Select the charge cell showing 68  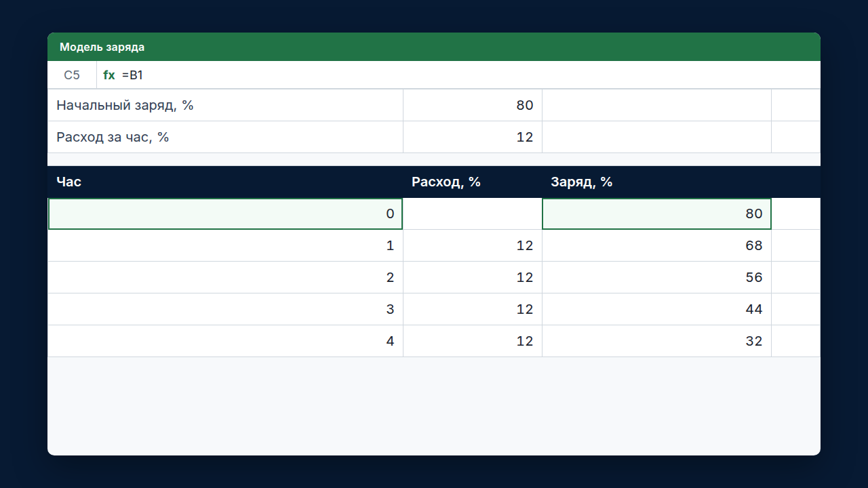[x=657, y=245]
